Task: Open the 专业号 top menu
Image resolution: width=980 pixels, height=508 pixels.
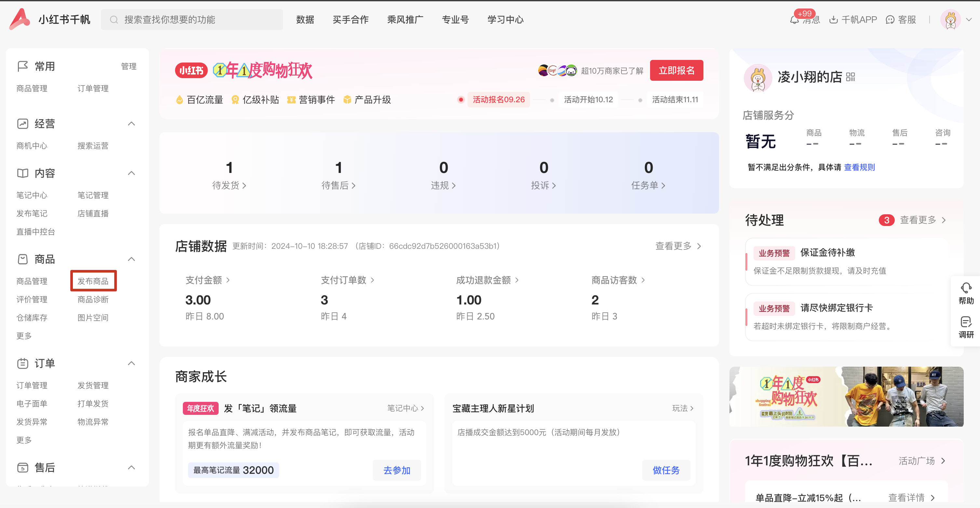Action: click(456, 20)
